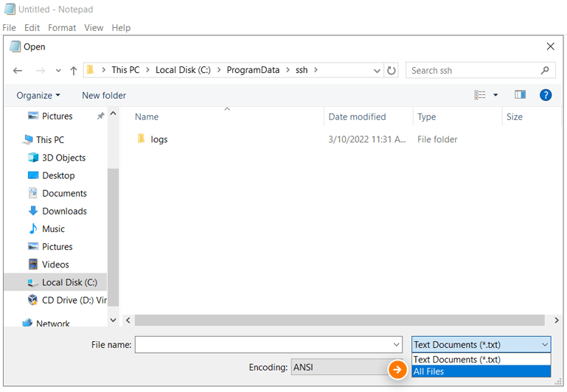Sort by Date modified column
Viewport: 567px width, 392px height.
click(x=357, y=116)
